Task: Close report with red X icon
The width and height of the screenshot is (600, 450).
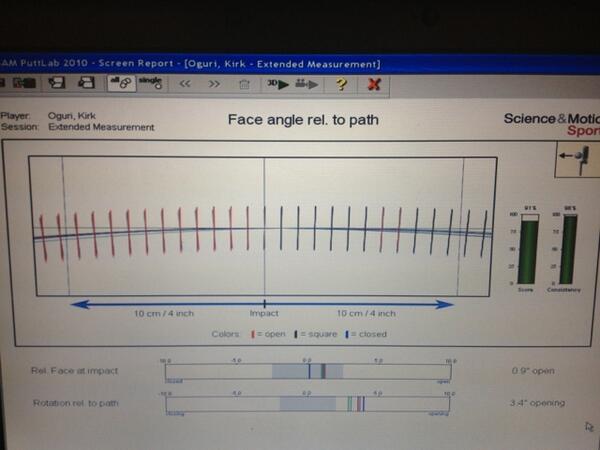Action: pyautogui.click(x=374, y=84)
